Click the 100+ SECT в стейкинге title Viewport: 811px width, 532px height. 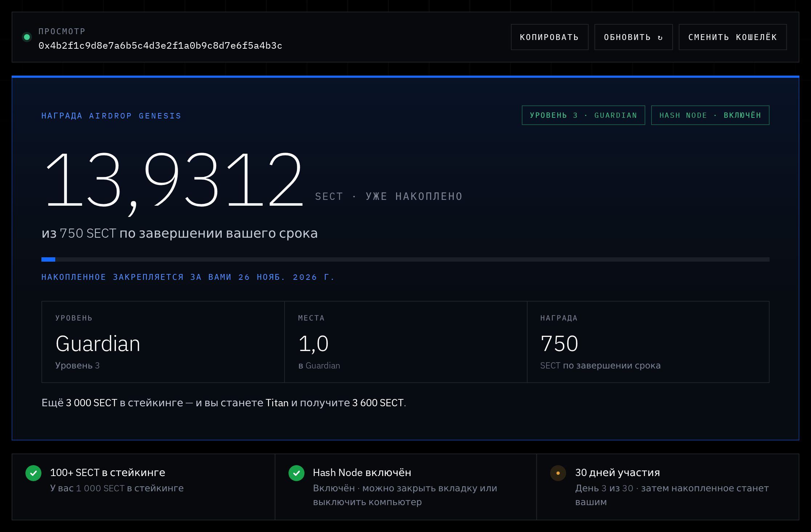point(108,472)
